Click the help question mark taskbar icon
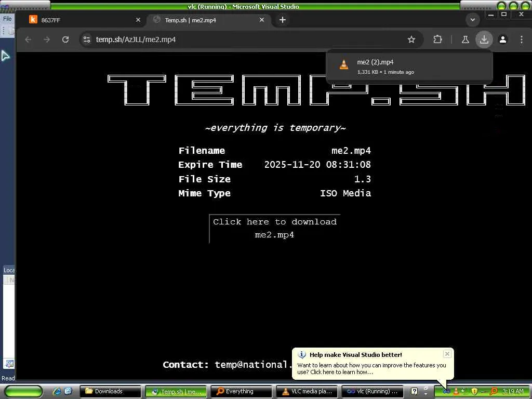This screenshot has height=399, width=532. pyautogui.click(x=414, y=391)
